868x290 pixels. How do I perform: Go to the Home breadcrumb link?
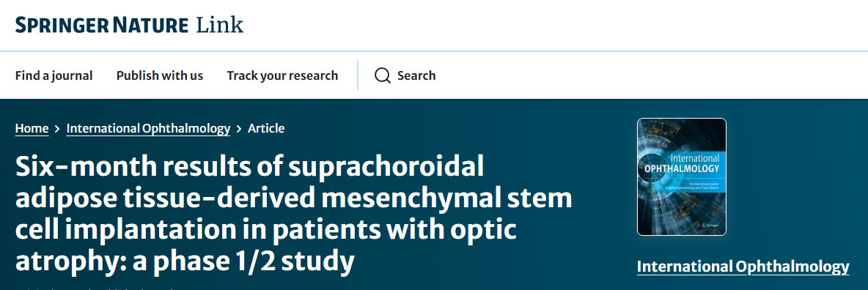click(32, 128)
